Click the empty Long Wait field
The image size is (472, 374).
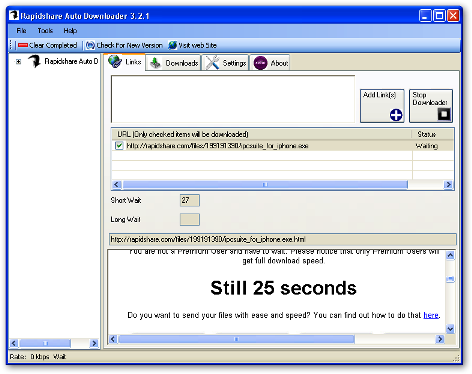190,219
